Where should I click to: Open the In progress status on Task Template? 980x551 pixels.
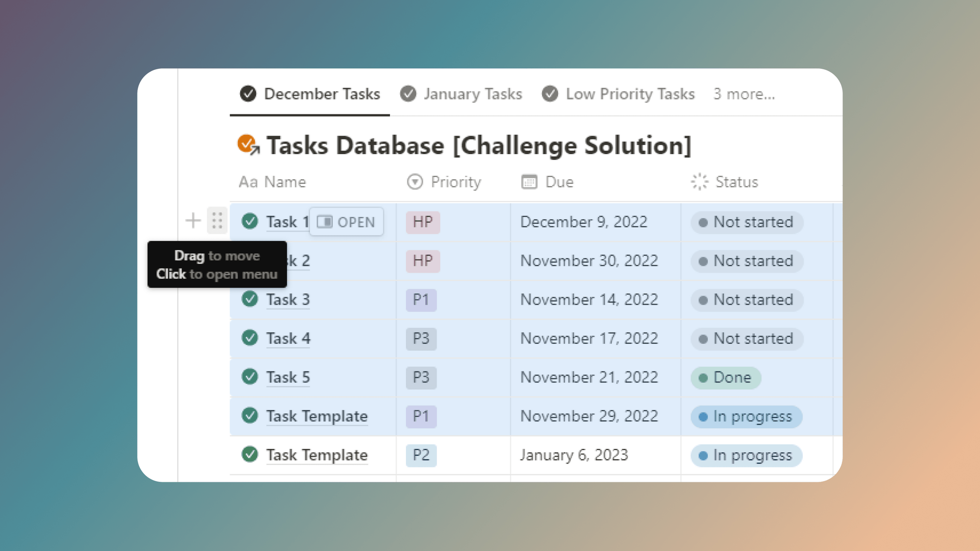[746, 417]
